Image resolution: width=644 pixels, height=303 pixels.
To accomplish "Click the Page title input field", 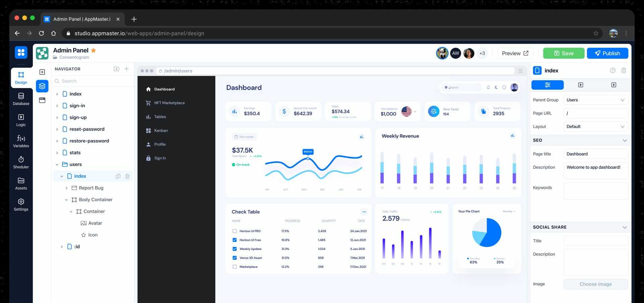I will [x=595, y=154].
